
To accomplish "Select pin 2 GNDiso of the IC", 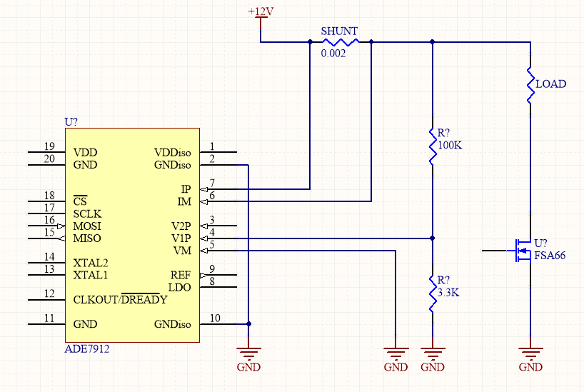I will [218, 164].
